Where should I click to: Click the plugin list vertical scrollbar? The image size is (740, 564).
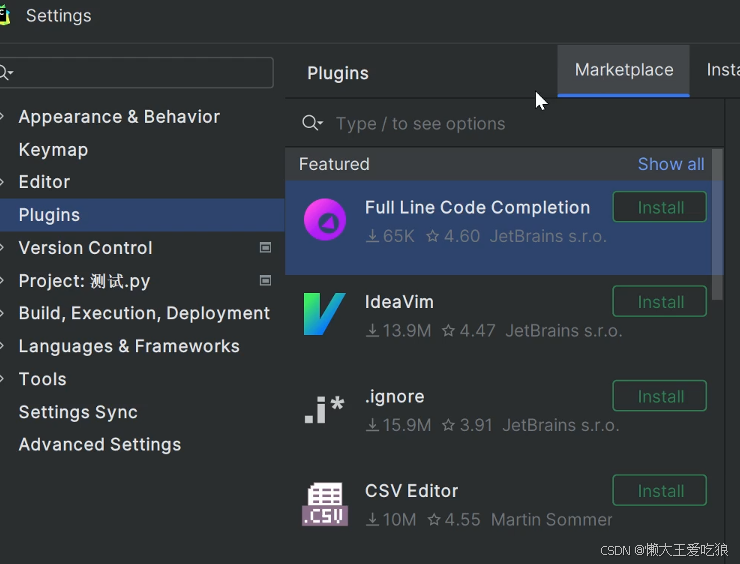(717, 224)
